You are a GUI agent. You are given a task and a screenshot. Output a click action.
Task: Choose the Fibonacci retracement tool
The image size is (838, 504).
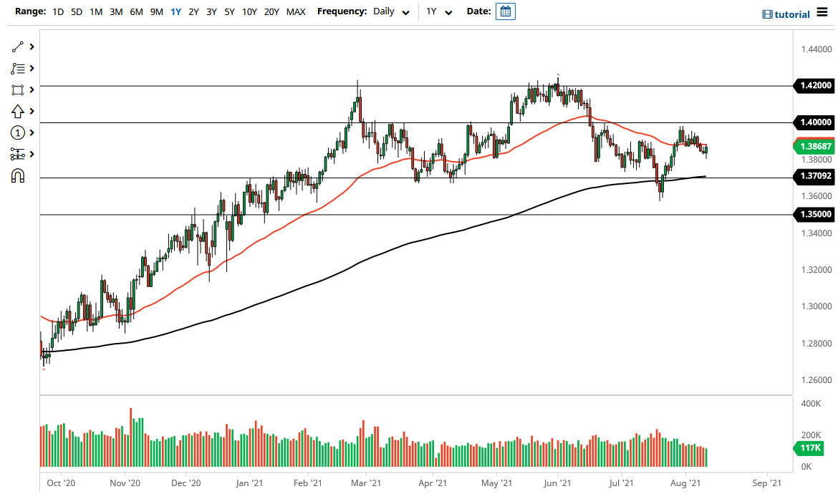(x=18, y=69)
